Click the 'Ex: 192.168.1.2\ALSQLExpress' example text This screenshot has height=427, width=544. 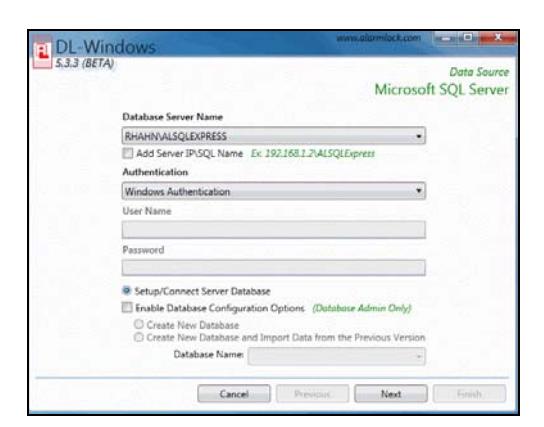(x=313, y=153)
